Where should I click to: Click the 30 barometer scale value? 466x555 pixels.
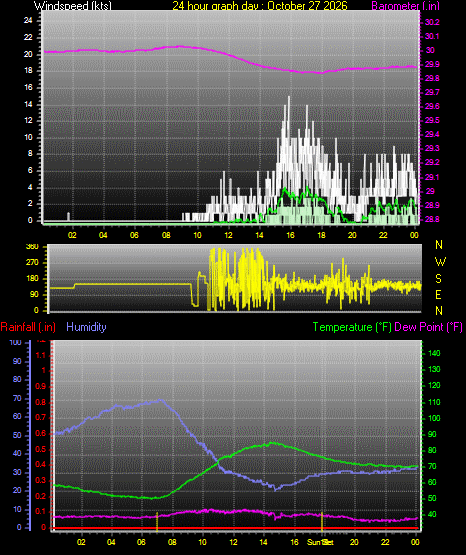click(430, 50)
